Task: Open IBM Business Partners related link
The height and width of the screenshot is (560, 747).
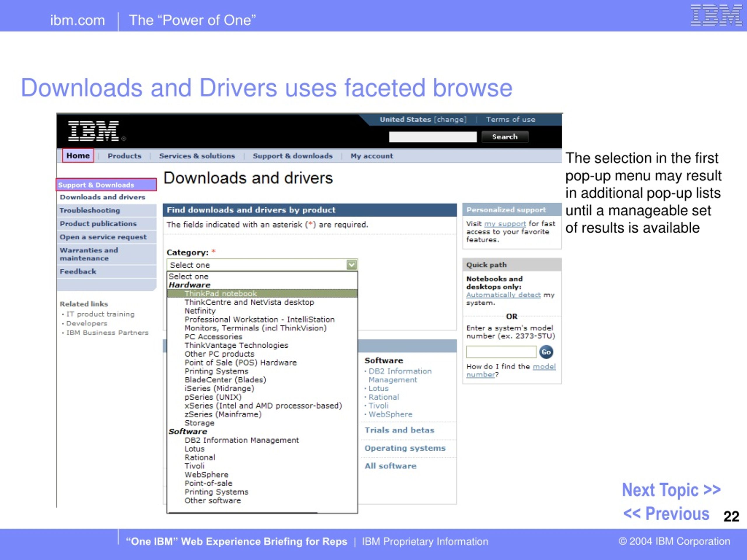Action: (107, 333)
